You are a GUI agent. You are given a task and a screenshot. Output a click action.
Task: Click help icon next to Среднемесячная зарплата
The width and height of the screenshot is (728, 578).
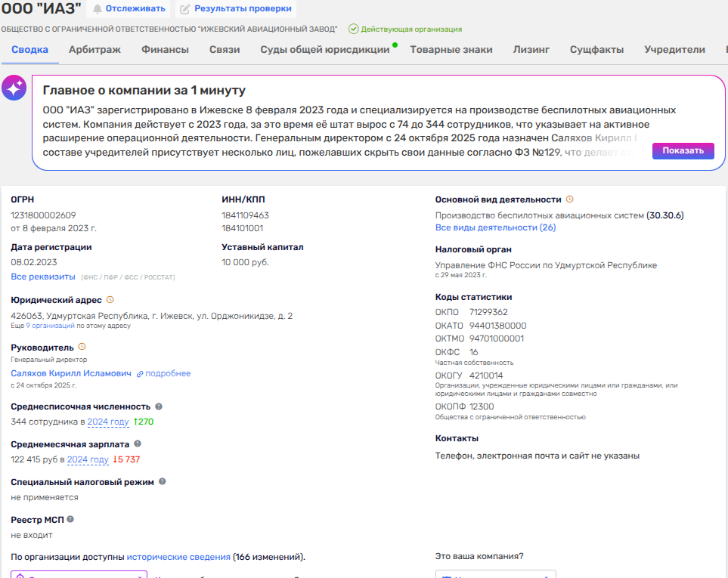click(x=138, y=444)
